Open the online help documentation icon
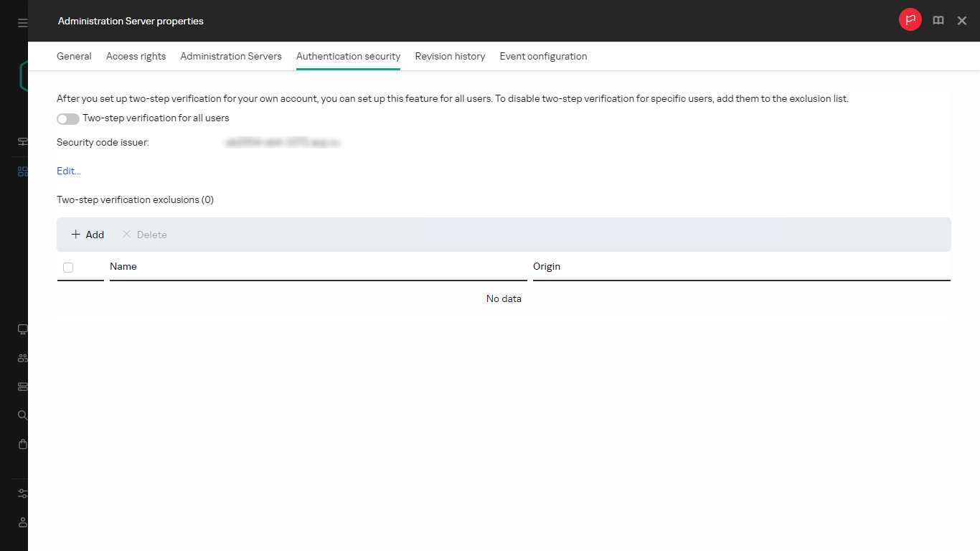 [x=938, y=20]
